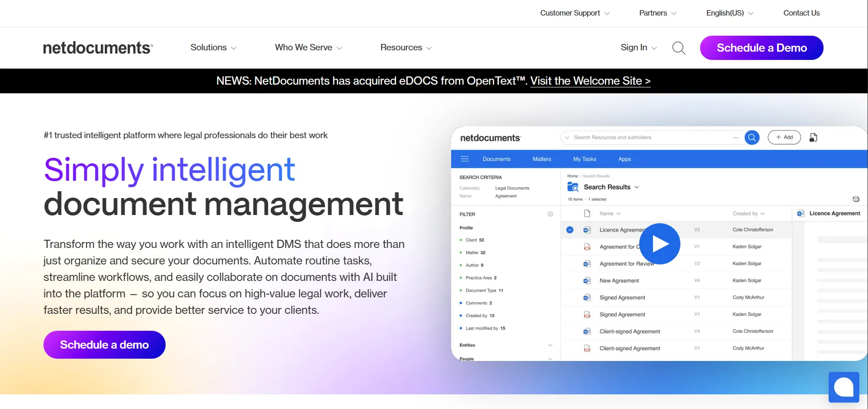
Task: Expand the Solutions menu
Action: 213,48
